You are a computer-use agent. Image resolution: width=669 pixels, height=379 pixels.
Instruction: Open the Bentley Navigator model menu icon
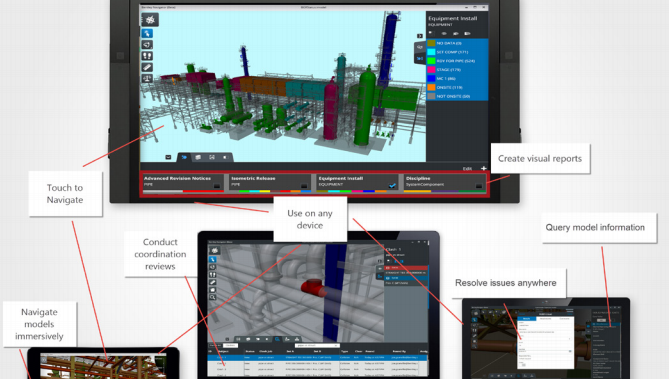pos(150,20)
